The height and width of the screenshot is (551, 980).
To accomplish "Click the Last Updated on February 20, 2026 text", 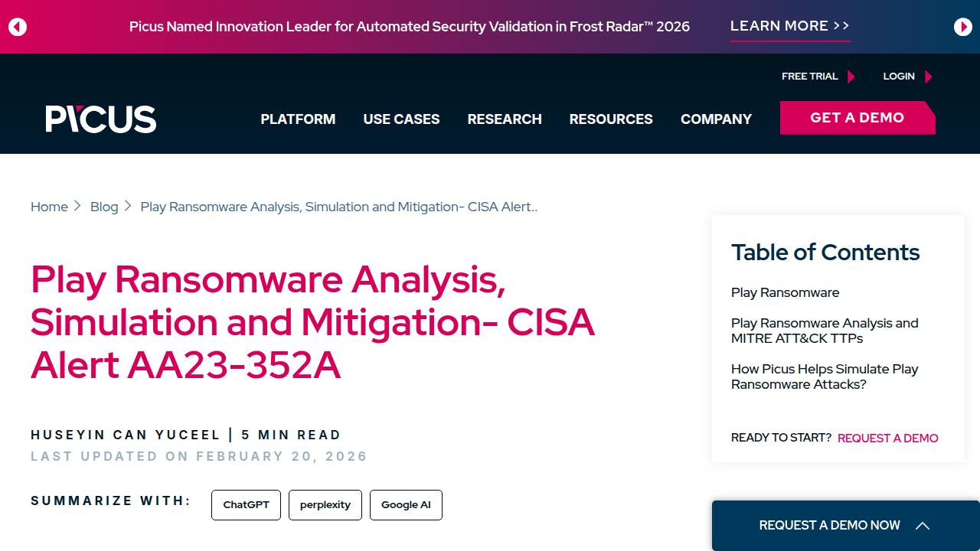I will (x=199, y=456).
